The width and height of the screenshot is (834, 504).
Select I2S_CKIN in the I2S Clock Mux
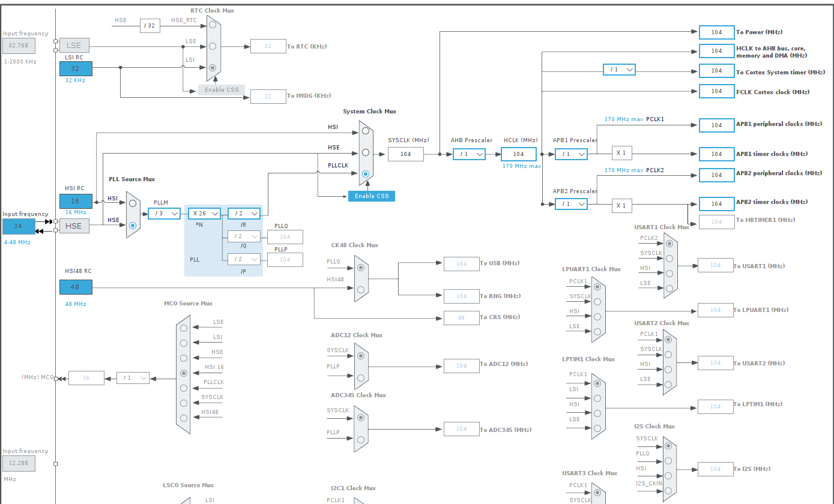[x=668, y=491]
